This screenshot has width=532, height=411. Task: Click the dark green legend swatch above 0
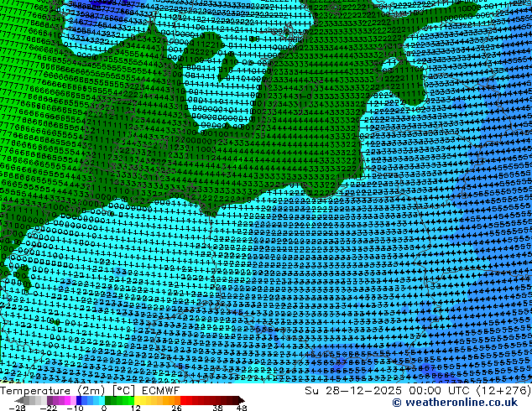pos(108,400)
